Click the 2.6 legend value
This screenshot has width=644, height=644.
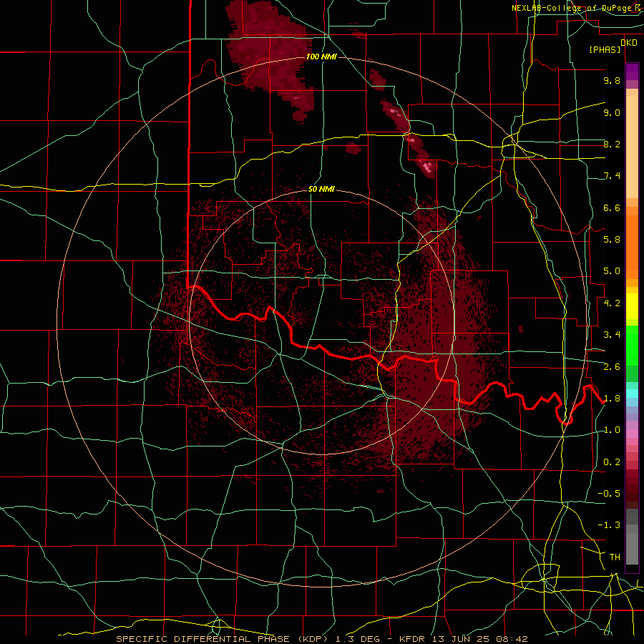point(612,367)
